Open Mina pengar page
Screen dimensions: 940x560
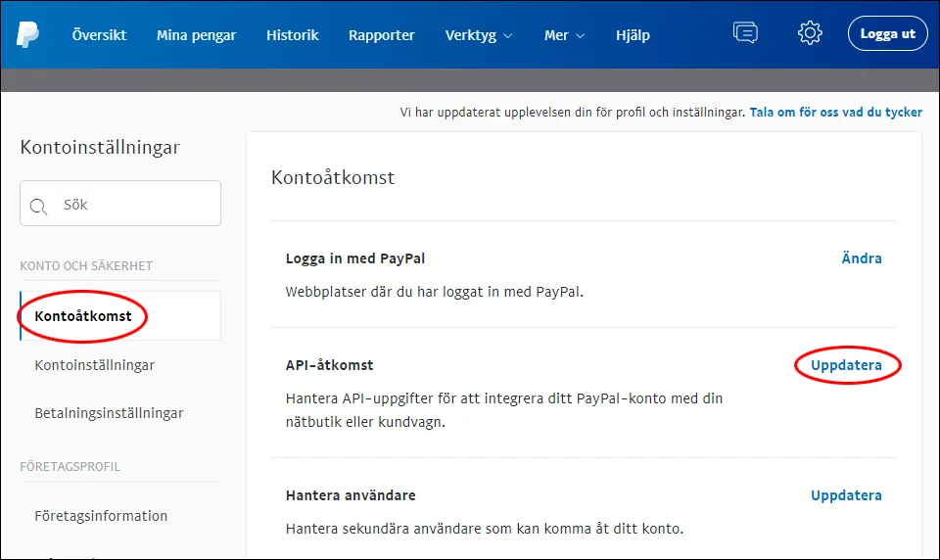click(x=196, y=35)
